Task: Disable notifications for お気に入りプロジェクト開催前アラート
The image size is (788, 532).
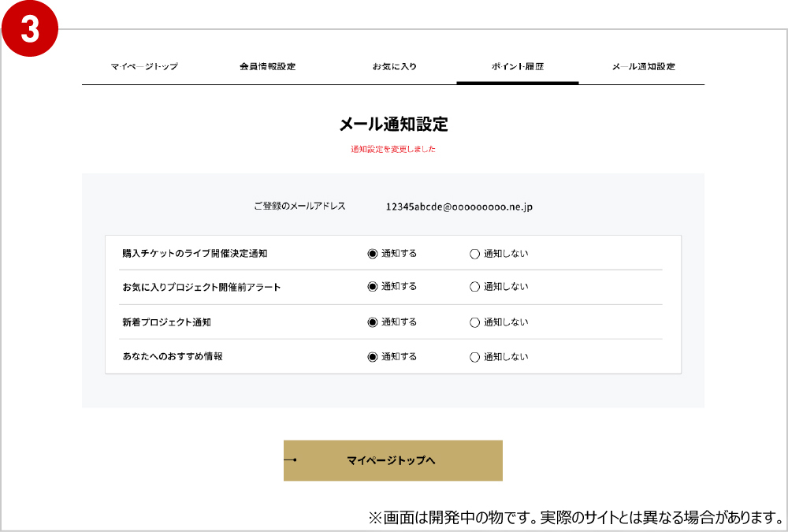Action: click(474, 287)
